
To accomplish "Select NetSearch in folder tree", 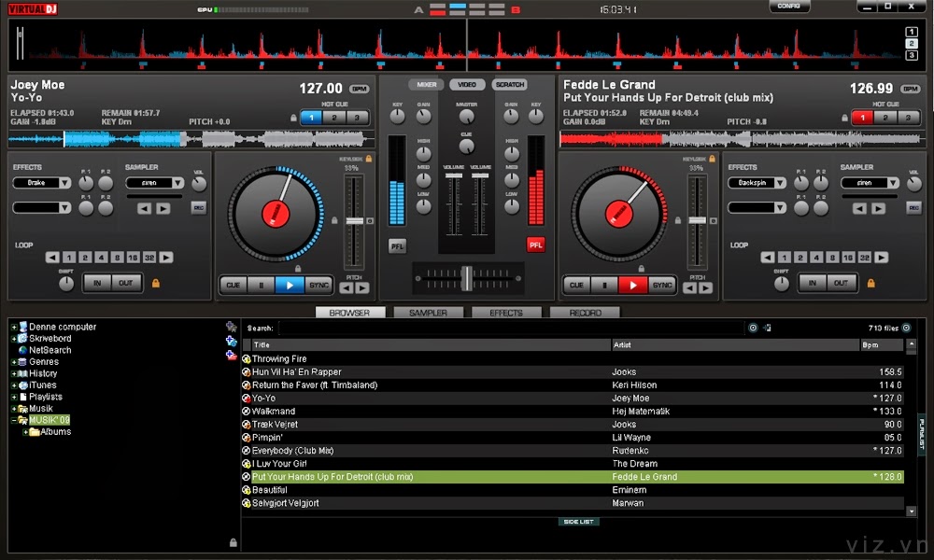I will tap(50, 351).
